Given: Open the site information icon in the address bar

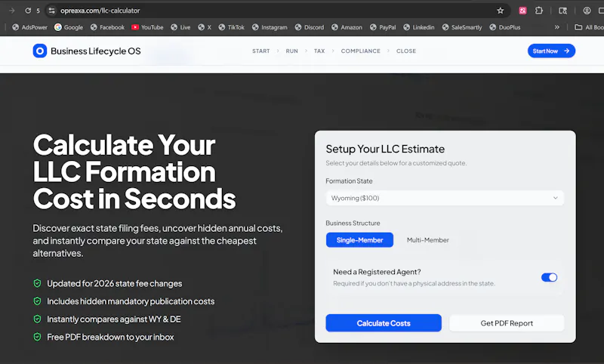Looking at the screenshot, I should pyautogui.click(x=51, y=11).
